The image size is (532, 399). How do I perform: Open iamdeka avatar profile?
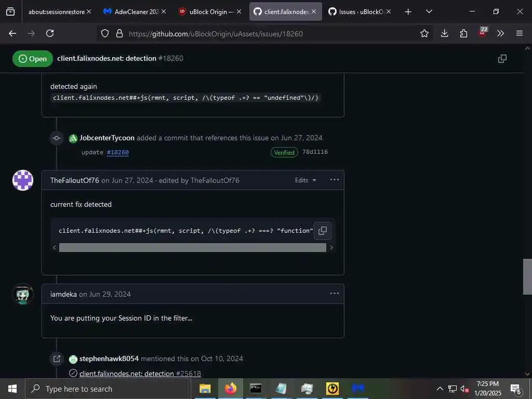click(23, 294)
